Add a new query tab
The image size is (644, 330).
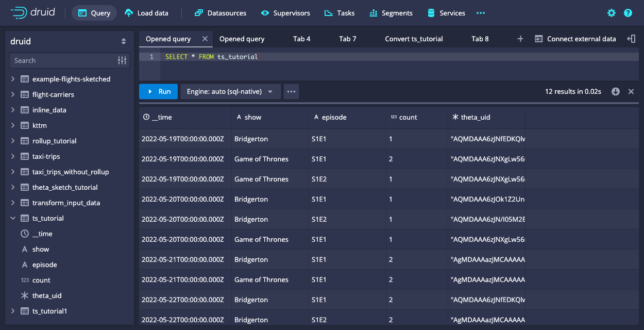click(520, 39)
